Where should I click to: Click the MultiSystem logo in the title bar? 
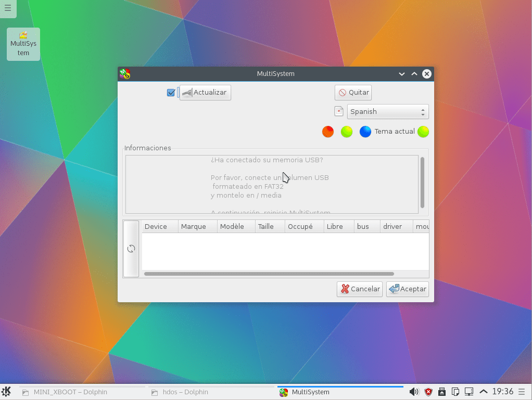point(125,73)
